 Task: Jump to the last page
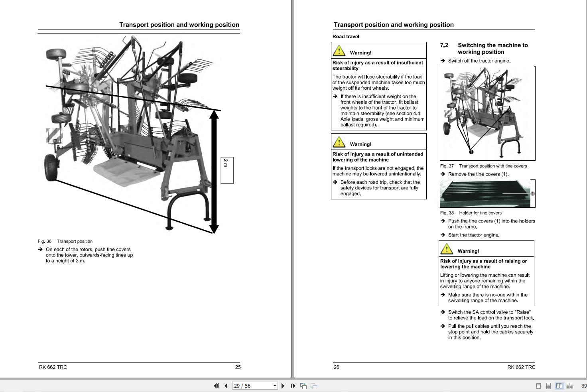point(292,386)
